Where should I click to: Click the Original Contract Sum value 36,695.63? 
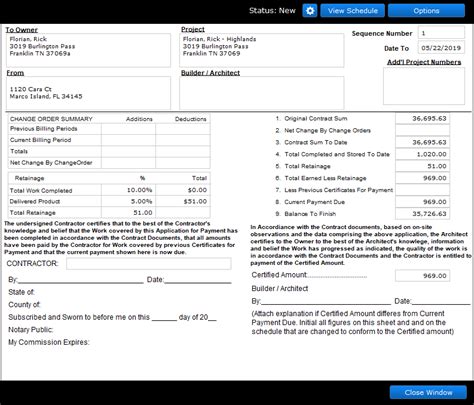pyautogui.click(x=422, y=118)
